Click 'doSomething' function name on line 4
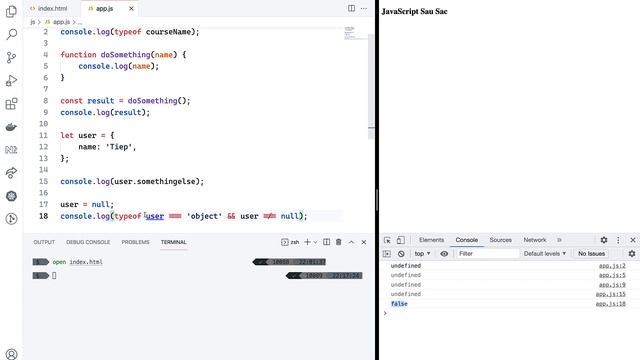The width and height of the screenshot is (640, 360). tap(126, 55)
